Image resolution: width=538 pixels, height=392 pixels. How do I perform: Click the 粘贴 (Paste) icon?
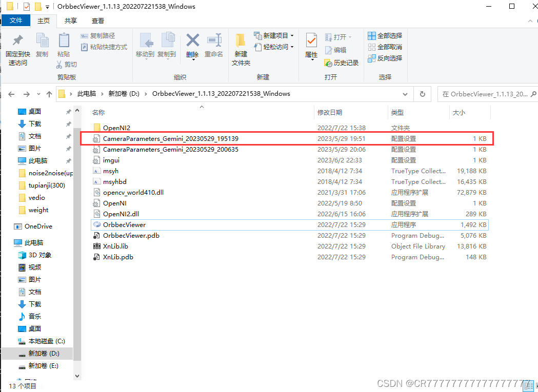pyautogui.click(x=63, y=46)
